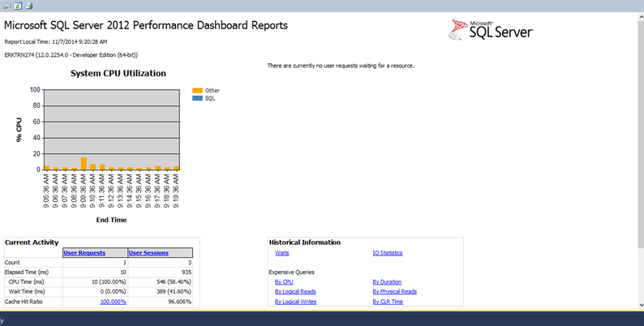644x326 pixels.
Task: Click the orange Other legend swatch
Action: [198, 90]
